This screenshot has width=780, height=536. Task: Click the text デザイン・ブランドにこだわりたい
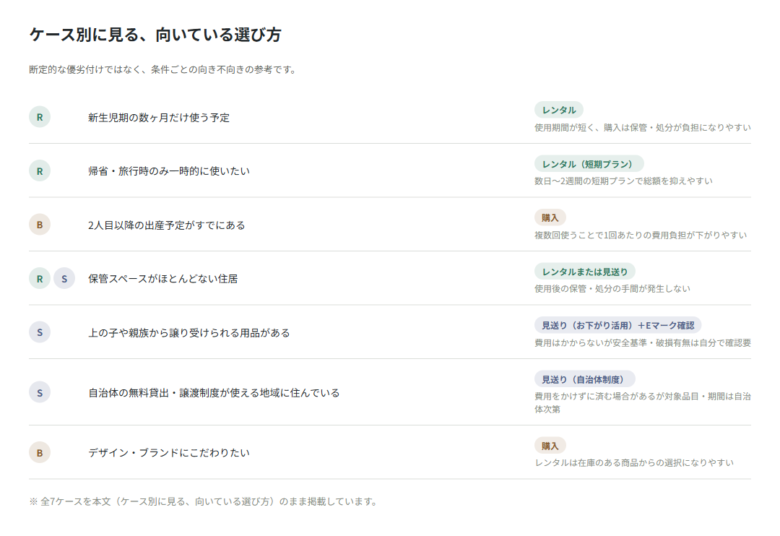[x=169, y=453]
